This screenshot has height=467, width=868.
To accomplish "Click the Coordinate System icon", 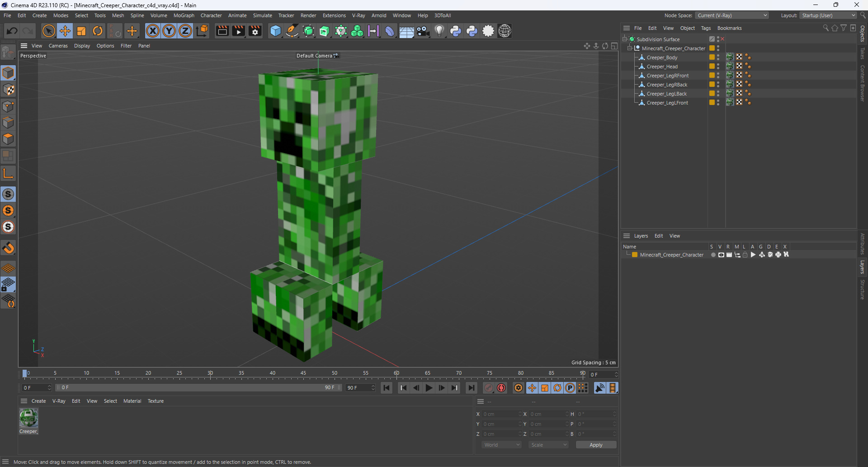I will [x=203, y=31].
